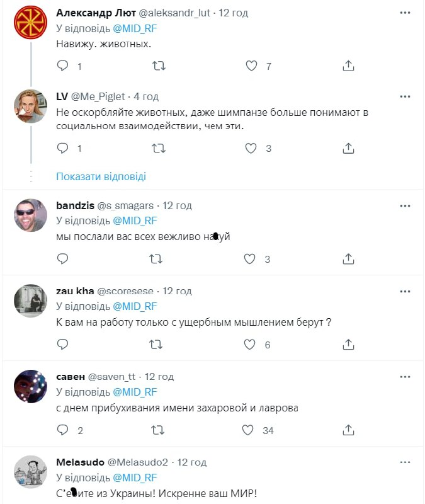Viewport: 425px width, 504px height.
Task: Like the zau kha tweet
Action: click(251, 345)
